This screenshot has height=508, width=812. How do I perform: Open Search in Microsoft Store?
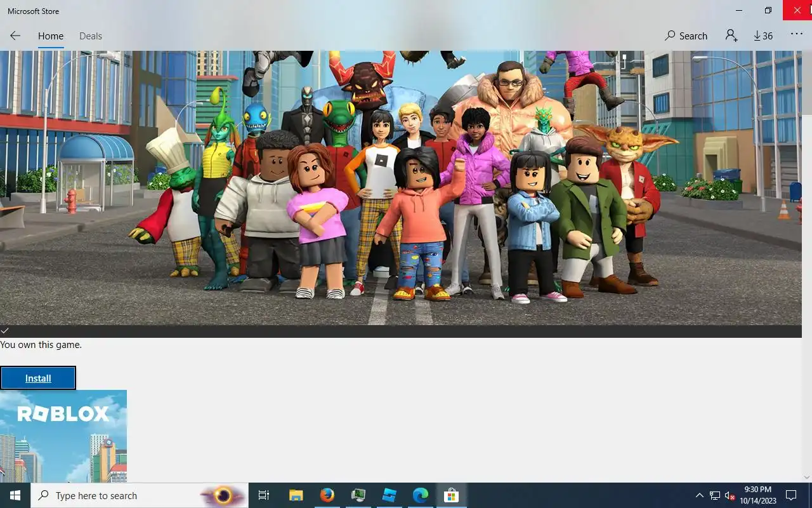[686, 36]
